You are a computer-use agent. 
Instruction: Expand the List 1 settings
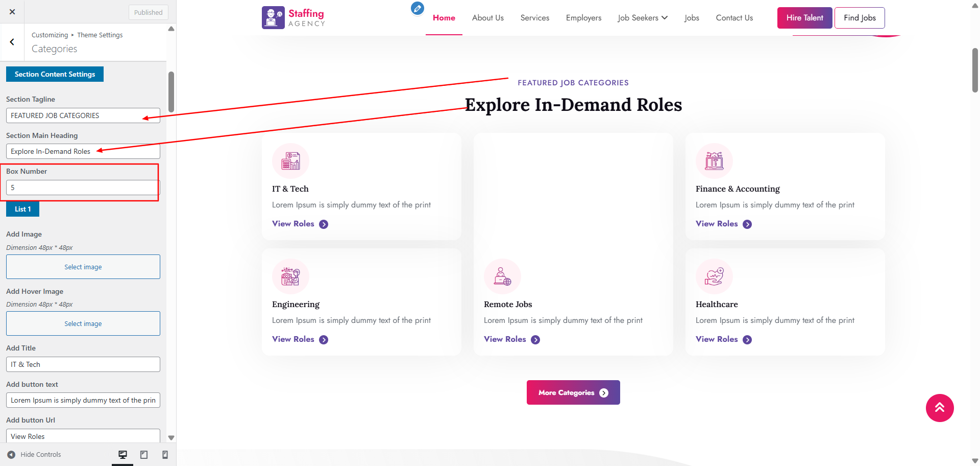pyautogui.click(x=22, y=209)
